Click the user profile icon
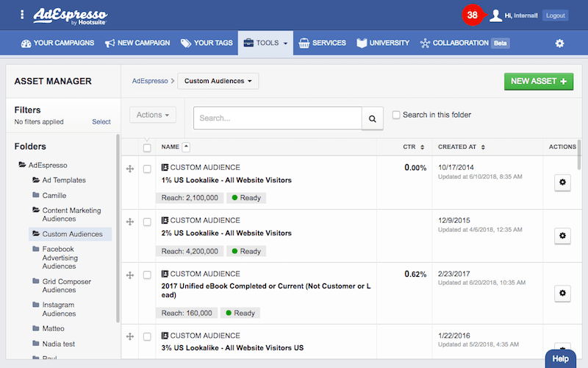Screen dimensions: 588x368 496,15
